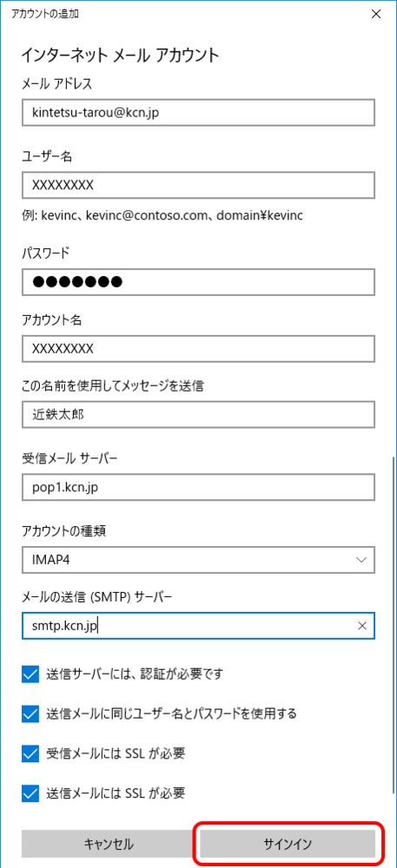Open the account type dropdown chevron
Screen dimensions: 397x868
[362, 560]
